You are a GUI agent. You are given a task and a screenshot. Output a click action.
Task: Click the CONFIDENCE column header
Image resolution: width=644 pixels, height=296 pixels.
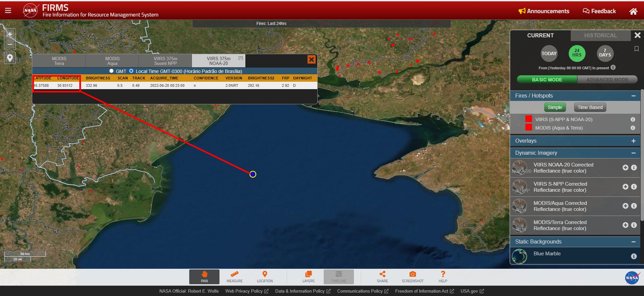click(206, 78)
